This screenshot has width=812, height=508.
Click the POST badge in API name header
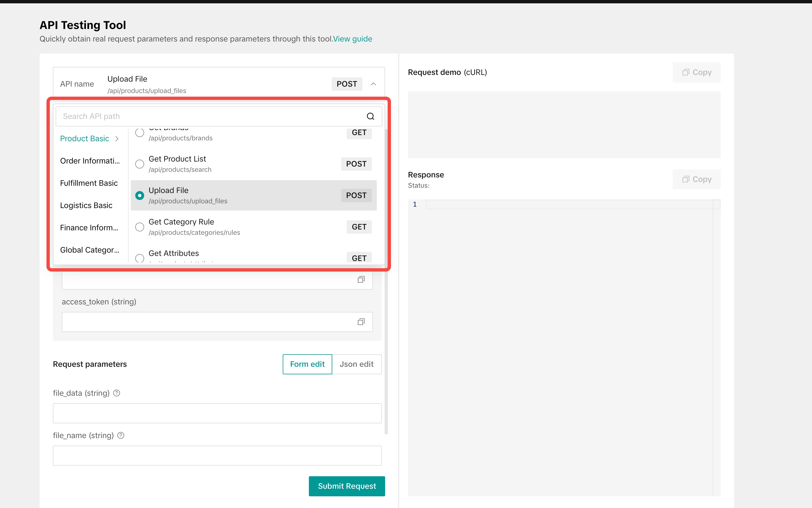(347, 84)
